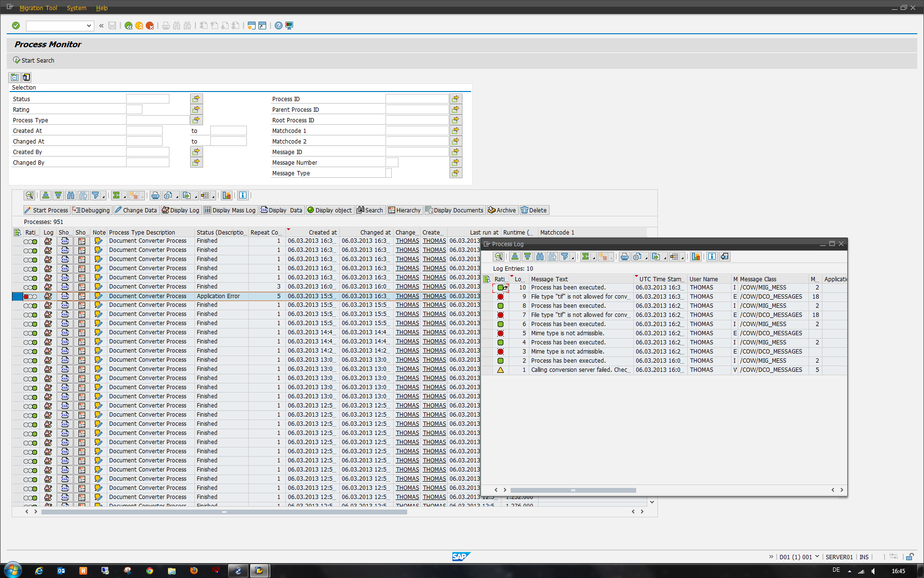Viewport: 924px width, 578px height.
Task: Open Chrome from the taskbar
Action: click(150, 571)
